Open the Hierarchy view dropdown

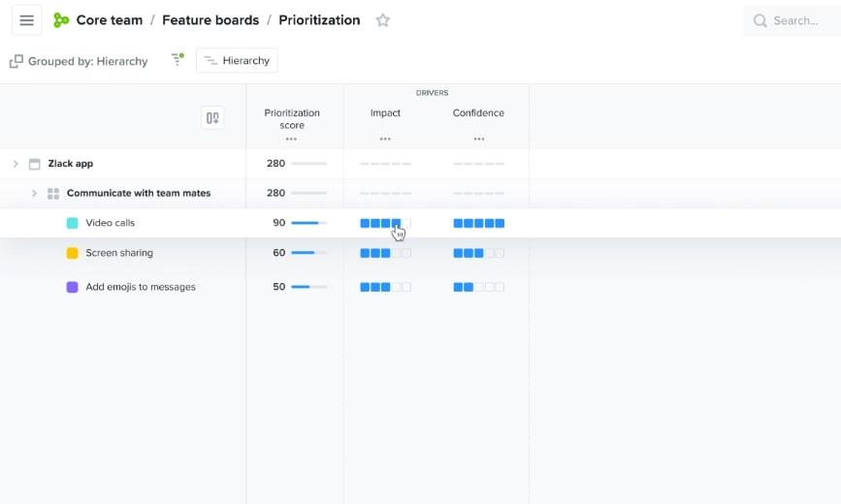pos(237,61)
